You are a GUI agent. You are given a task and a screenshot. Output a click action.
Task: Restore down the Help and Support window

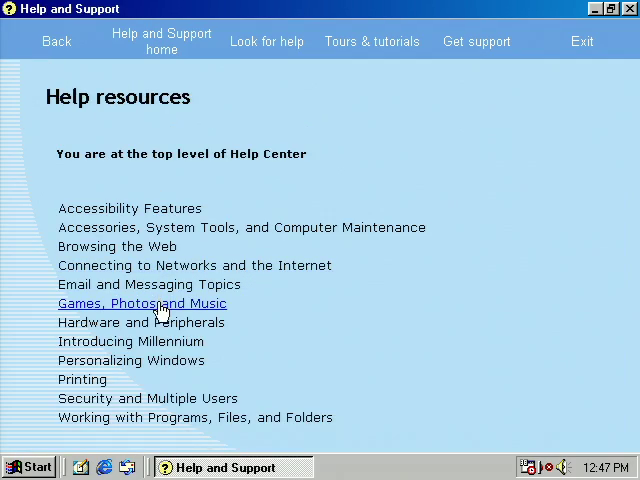(x=611, y=9)
